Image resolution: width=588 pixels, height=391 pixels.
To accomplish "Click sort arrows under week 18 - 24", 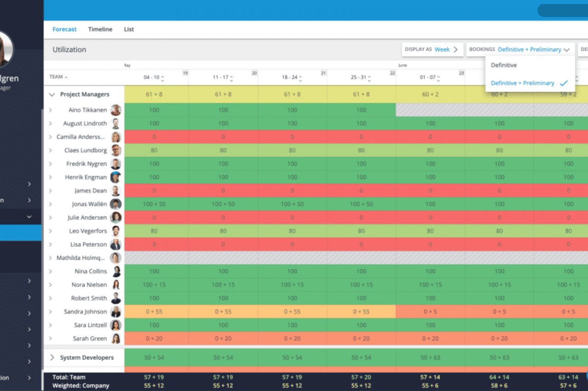I will tap(300, 78).
